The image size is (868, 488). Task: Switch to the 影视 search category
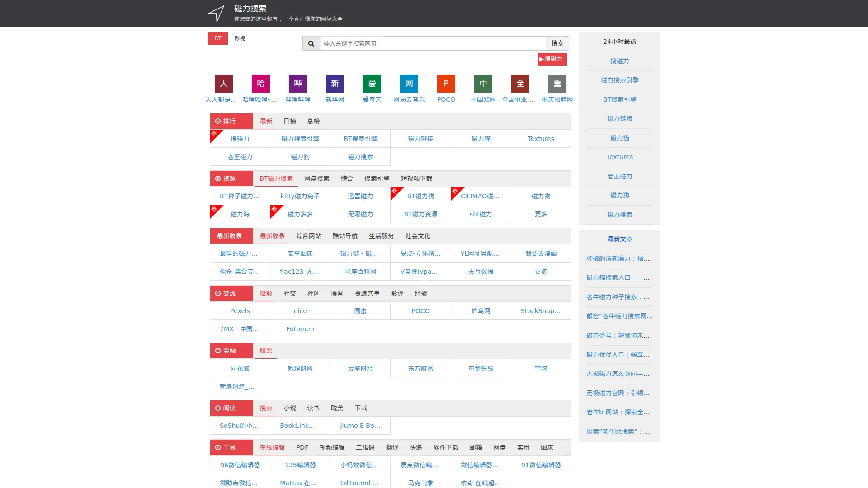pos(240,38)
